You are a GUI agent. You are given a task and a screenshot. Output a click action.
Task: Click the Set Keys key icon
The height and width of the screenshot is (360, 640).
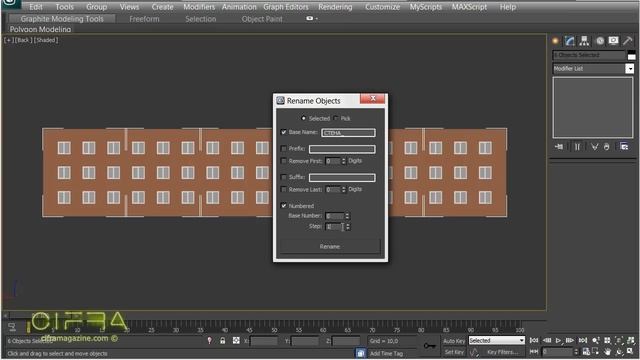pos(429,346)
